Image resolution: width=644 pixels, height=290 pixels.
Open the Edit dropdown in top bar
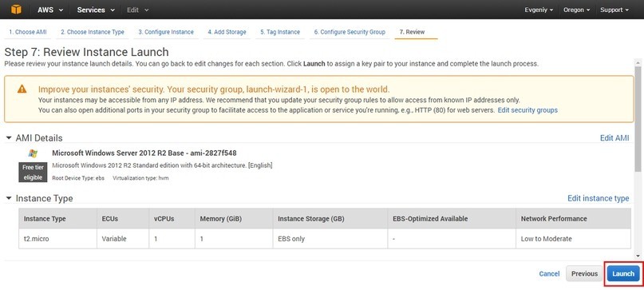tap(137, 10)
